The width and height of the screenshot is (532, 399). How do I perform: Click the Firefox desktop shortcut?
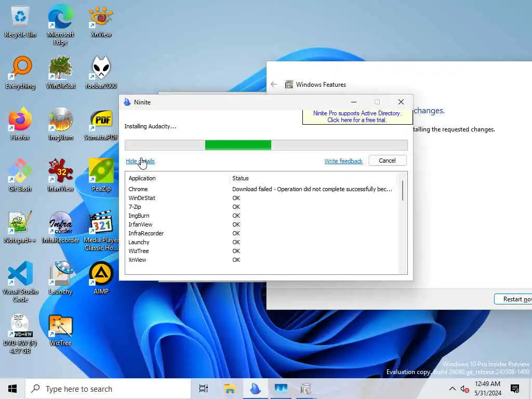tap(20, 124)
